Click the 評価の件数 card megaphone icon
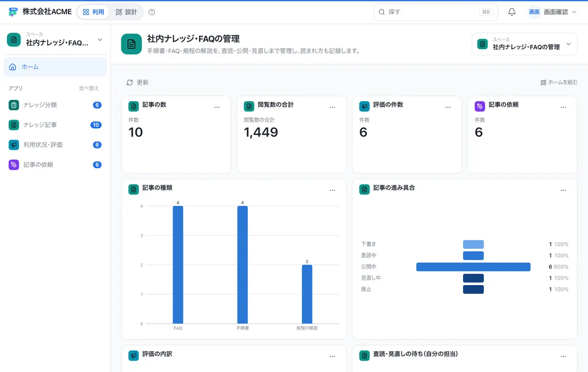This screenshot has width=588, height=372. [364, 107]
